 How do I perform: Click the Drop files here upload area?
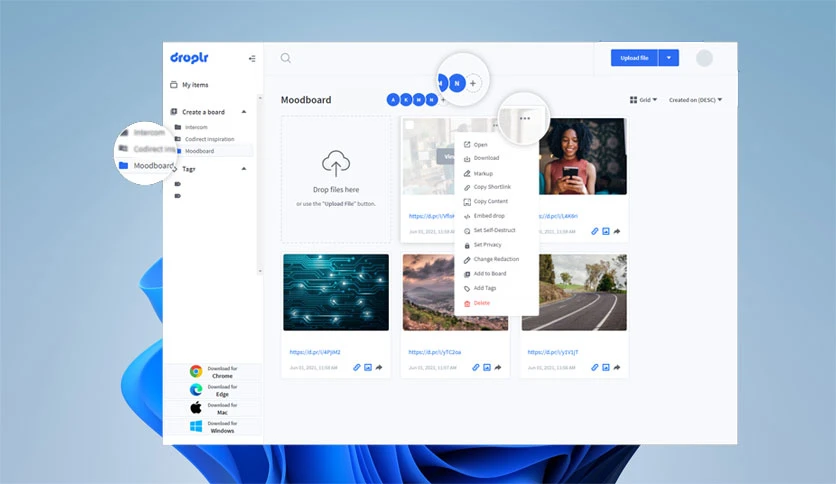coord(336,180)
